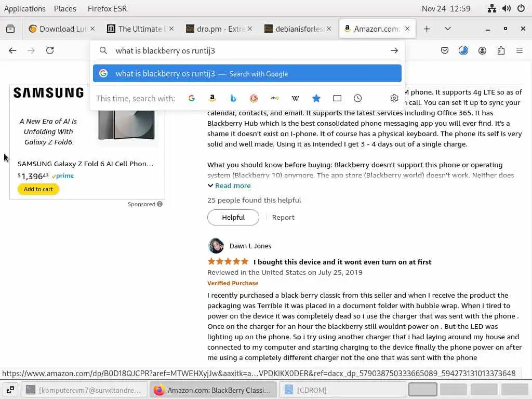This screenshot has height=399, width=532.
Task: Open the Pocket save icon
Action: [445, 50]
